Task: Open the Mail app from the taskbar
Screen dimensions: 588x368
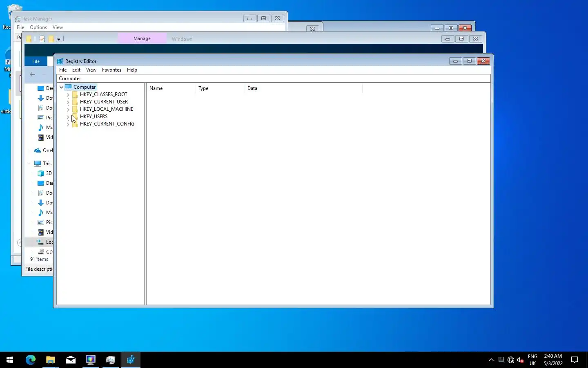Action: [x=71, y=360]
